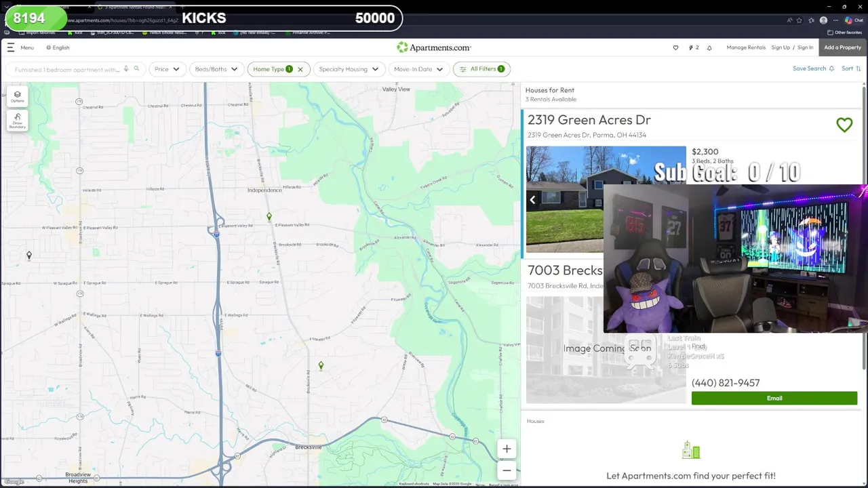Click the browser address bar URL
The width and height of the screenshot is (868, 488).
click(x=122, y=20)
